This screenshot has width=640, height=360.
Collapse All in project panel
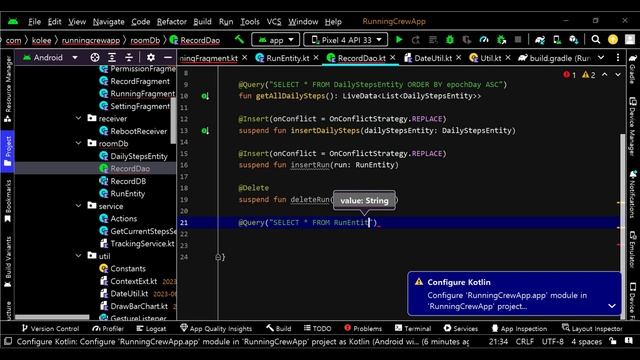pos(129,58)
